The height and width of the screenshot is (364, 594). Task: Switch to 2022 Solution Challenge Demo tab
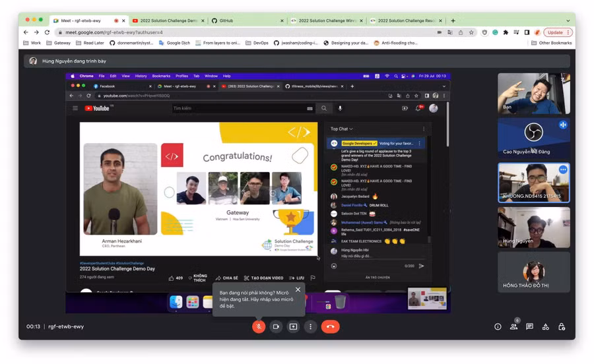tap(168, 20)
